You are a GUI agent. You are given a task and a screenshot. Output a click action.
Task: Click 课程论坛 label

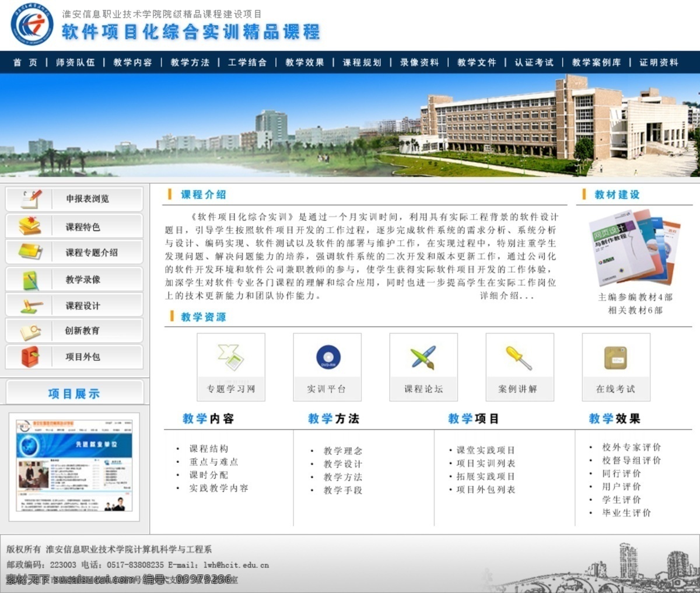(423, 389)
